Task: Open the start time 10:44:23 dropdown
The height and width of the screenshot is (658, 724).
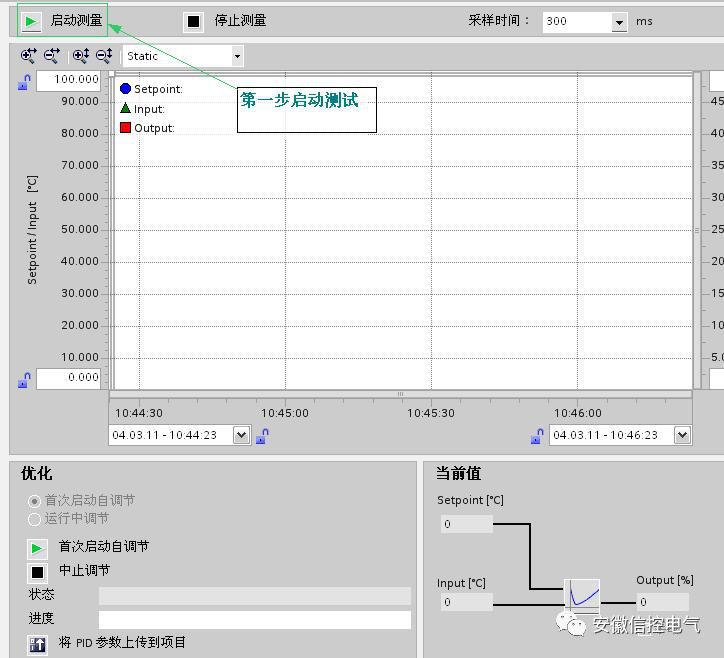Action: pyautogui.click(x=241, y=435)
